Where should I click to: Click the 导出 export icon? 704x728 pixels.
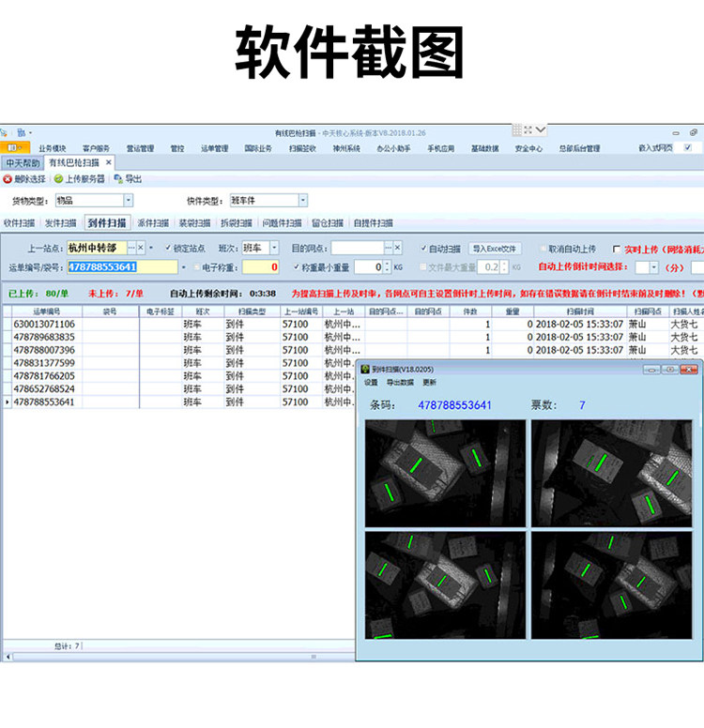click(118, 179)
